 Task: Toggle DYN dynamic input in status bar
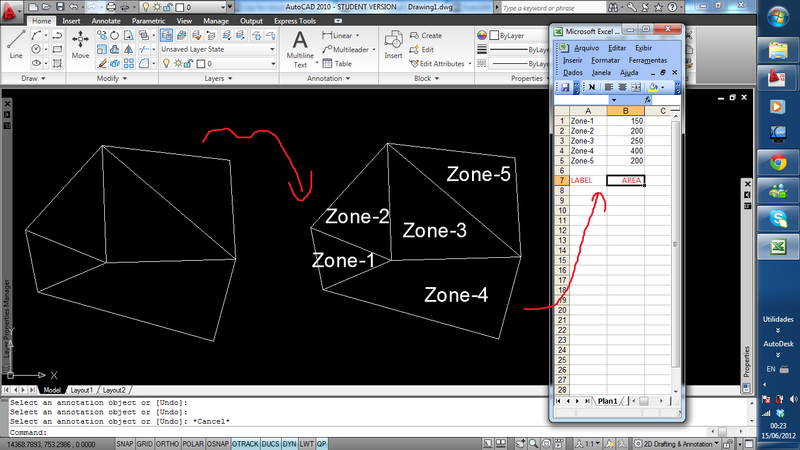coord(289,444)
